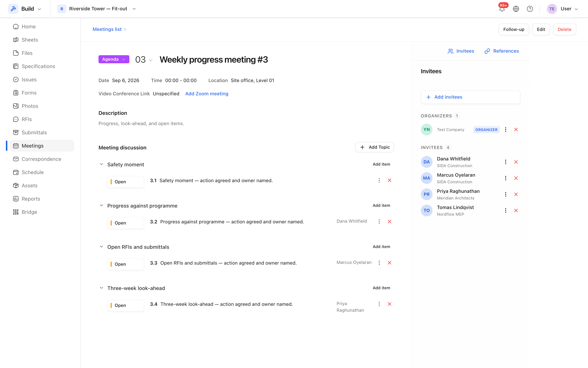Collapse the Open RFIs and submittals topic
Viewport: 588px width, 368px height.
coord(101,247)
